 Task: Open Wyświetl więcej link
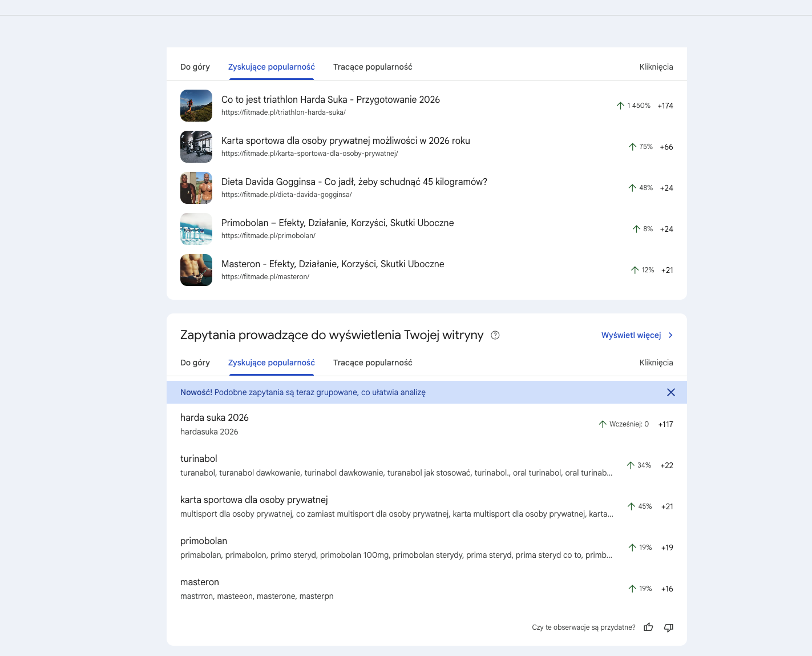coord(631,335)
